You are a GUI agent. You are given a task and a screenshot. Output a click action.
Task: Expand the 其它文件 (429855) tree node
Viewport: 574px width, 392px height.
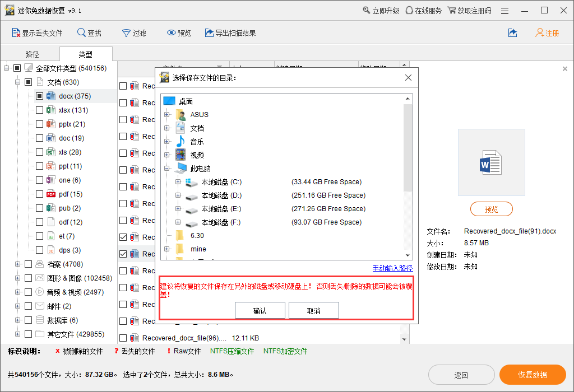coord(17,334)
